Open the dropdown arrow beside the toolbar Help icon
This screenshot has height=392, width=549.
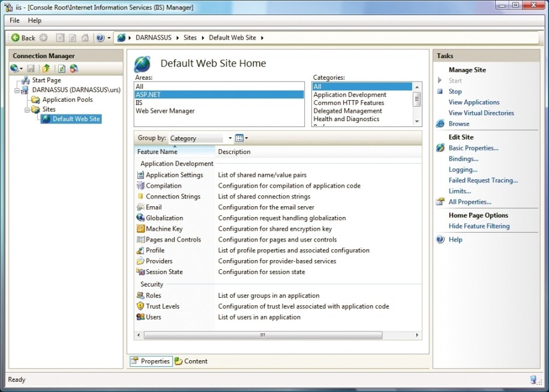109,38
